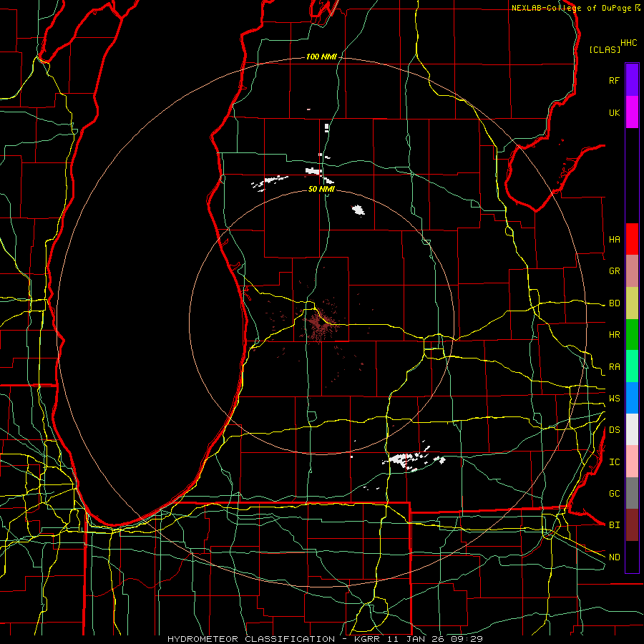Click the HA red legend swatch

pos(632,238)
